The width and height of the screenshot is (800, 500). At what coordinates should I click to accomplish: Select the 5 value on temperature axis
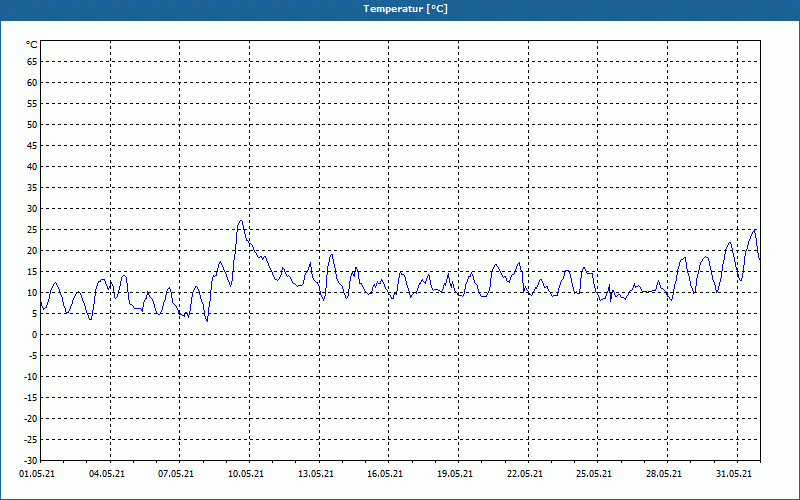(35, 314)
